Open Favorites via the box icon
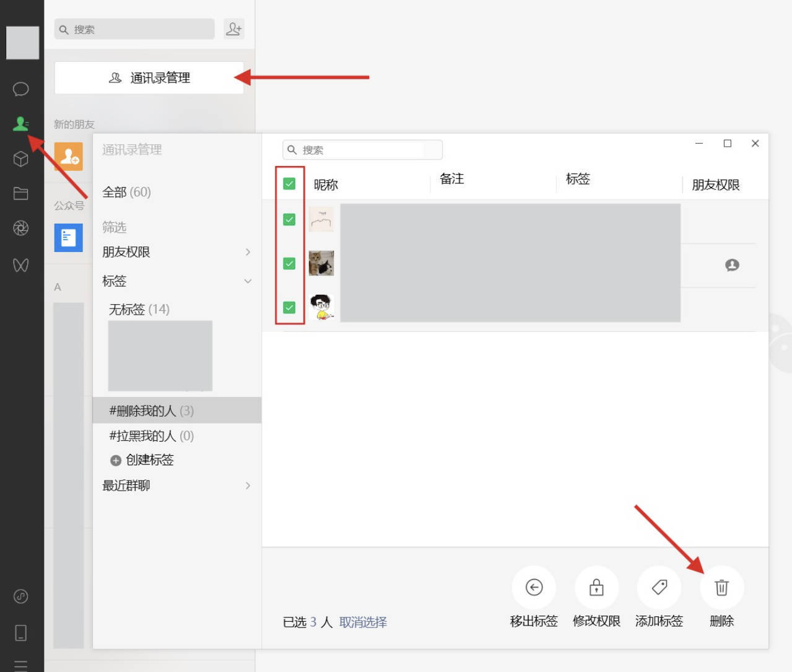The image size is (792, 672). coord(21,159)
